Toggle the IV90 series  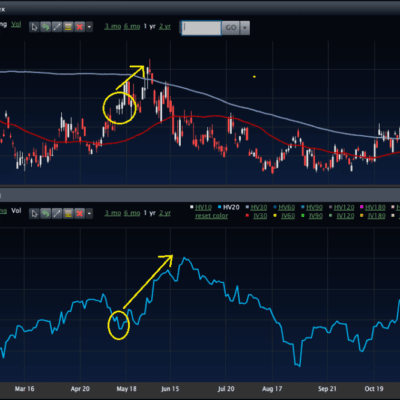[315, 216]
